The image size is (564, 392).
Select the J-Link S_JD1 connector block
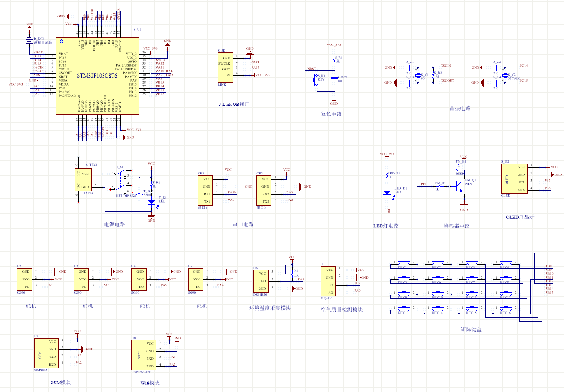(225, 68)
